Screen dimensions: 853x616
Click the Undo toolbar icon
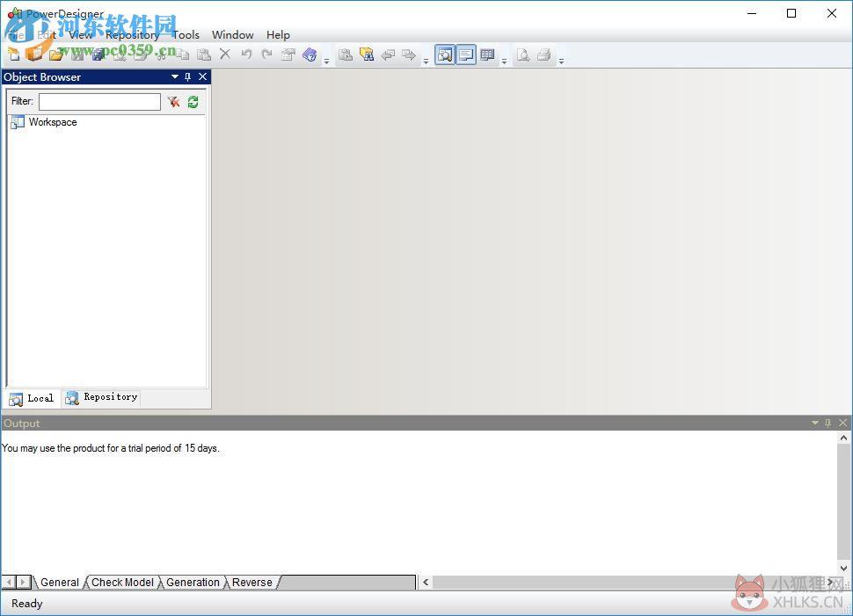pyautogui.click(x=246, y=54)
